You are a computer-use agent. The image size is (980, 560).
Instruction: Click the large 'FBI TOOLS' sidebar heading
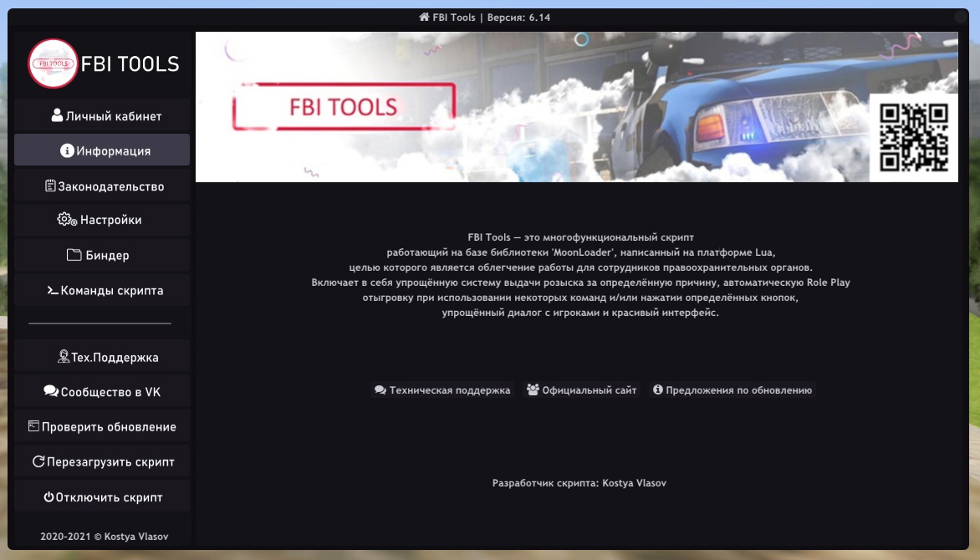[x=130, y=64]
